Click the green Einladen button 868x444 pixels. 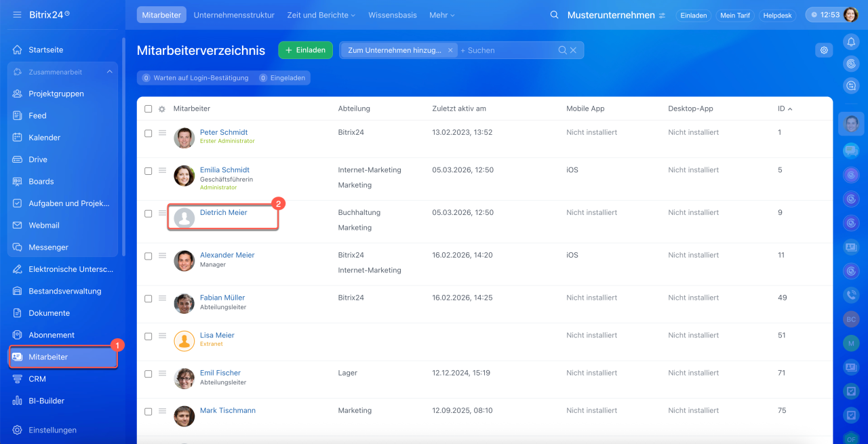(305, 49)
